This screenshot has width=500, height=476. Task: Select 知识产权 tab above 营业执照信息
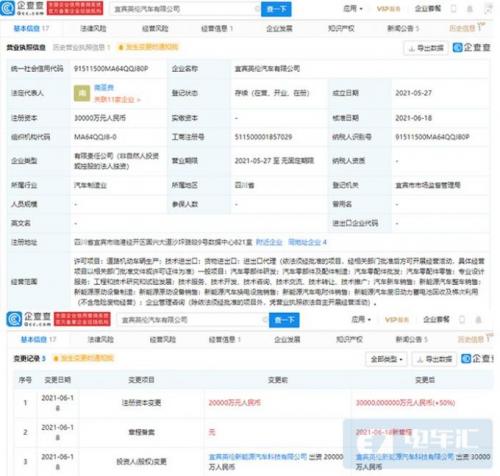pos(341,28)
